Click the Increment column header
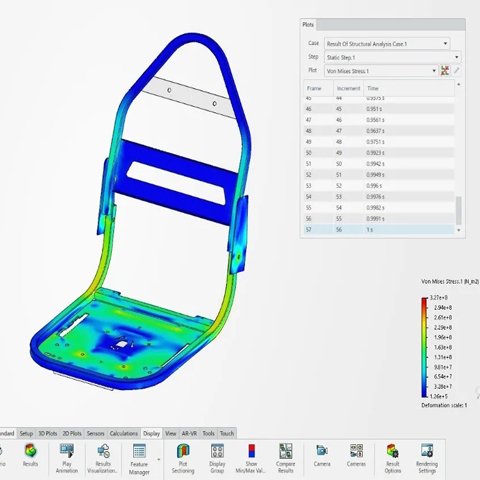 pos(348,88)
